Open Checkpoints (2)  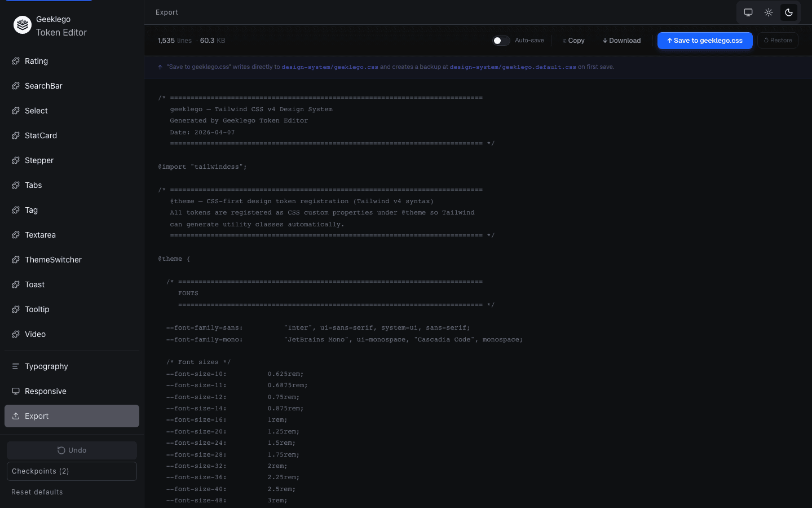click(x=72, y=471)
